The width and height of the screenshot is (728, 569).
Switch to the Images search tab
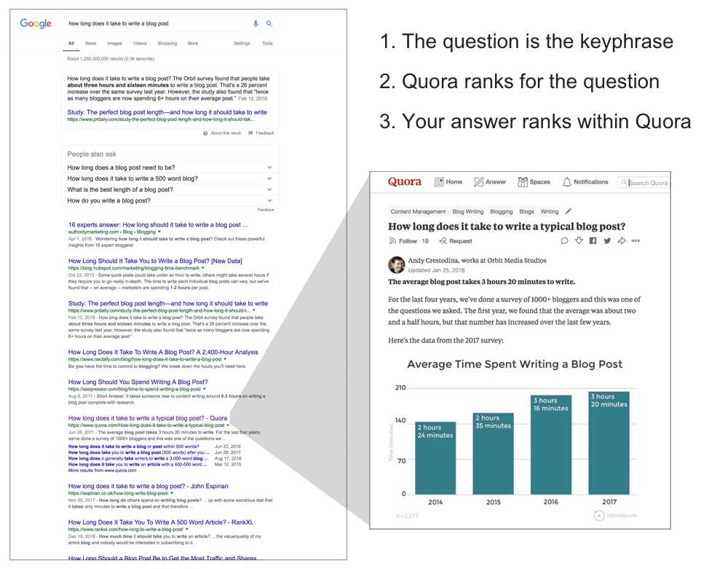115,43
